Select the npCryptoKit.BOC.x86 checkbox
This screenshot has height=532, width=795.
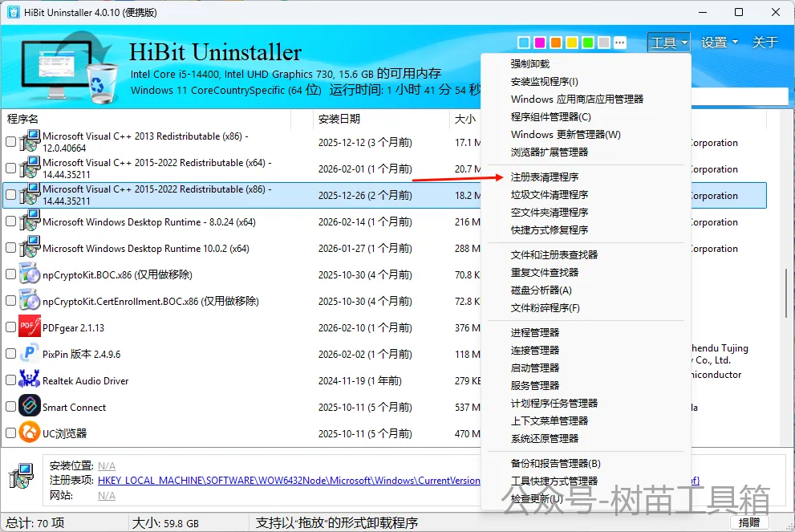click(10, 274)
